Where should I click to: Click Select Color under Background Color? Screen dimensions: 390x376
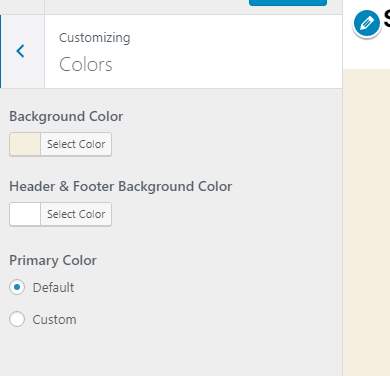[x=76, y=144]
